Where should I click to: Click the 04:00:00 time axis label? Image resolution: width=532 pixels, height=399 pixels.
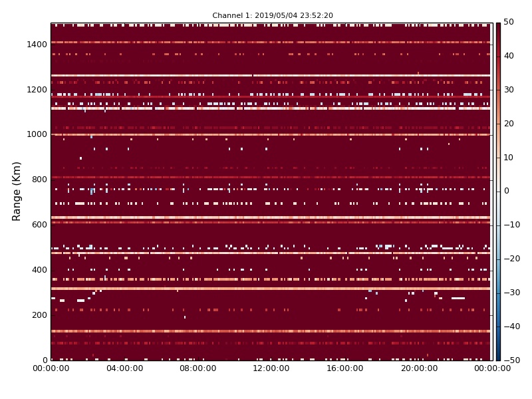(x=124, y=368)
